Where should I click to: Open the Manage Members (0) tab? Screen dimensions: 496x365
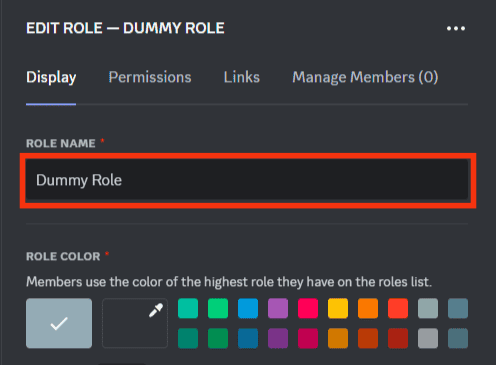(x=365, y=77)
